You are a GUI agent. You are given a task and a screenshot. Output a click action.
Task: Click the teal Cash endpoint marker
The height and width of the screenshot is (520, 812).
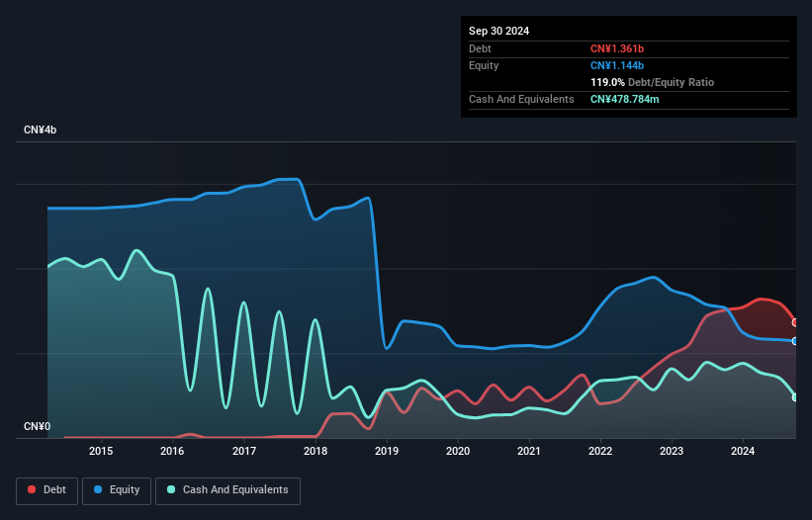click(x=795, y=397)
